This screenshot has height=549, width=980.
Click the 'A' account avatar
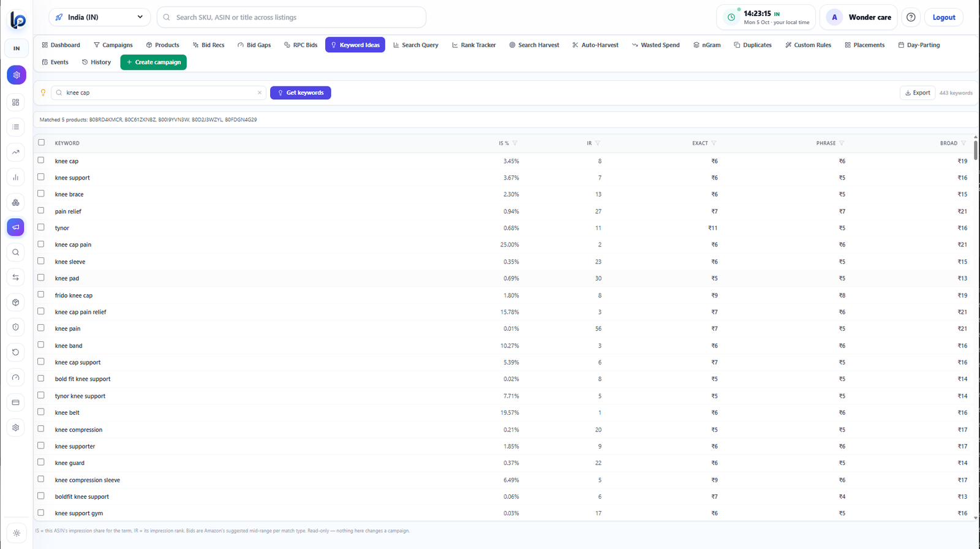[x=834, y=17]
